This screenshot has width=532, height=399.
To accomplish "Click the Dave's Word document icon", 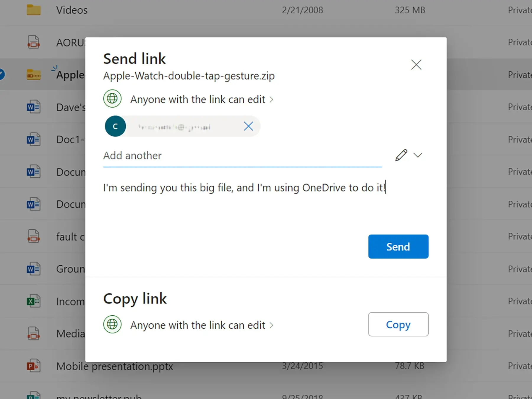I will [x=33, y=107].
